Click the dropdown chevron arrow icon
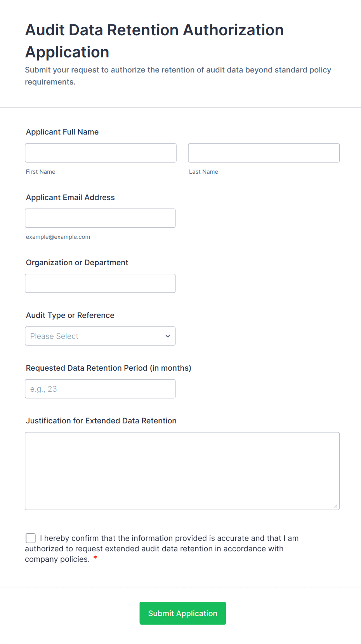 pyautogui.click(x=168, y=336)
